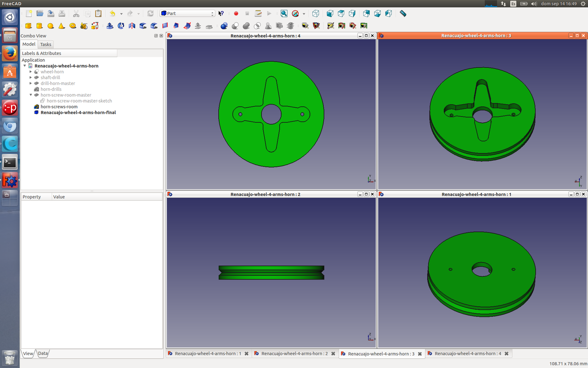
Task: Switch to the Tasks tab
Action: [x=45, y=45]
